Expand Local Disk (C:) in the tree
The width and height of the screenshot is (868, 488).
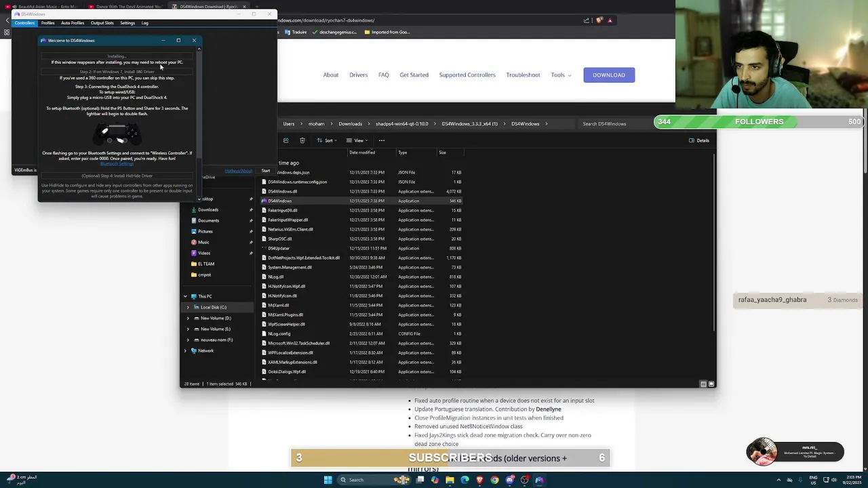point(188,307)
